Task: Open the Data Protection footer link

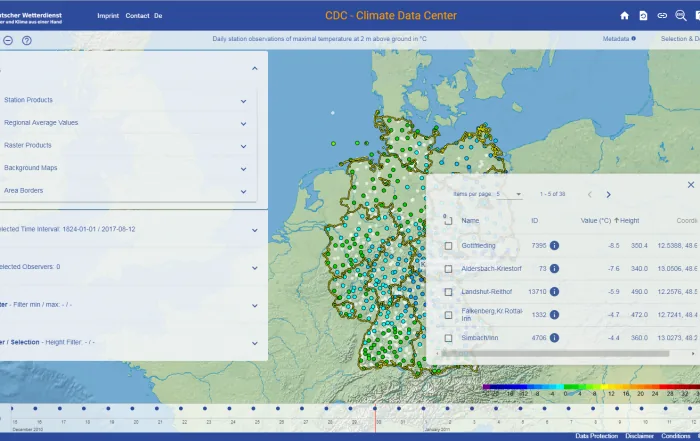Action: pos(596,436)
